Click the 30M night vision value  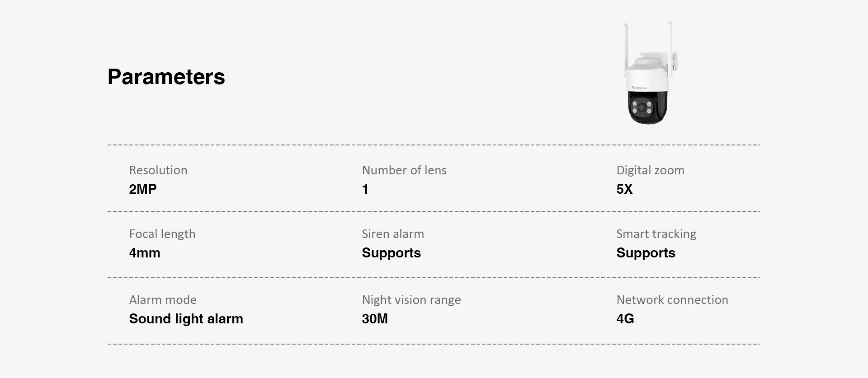point(374,319)
